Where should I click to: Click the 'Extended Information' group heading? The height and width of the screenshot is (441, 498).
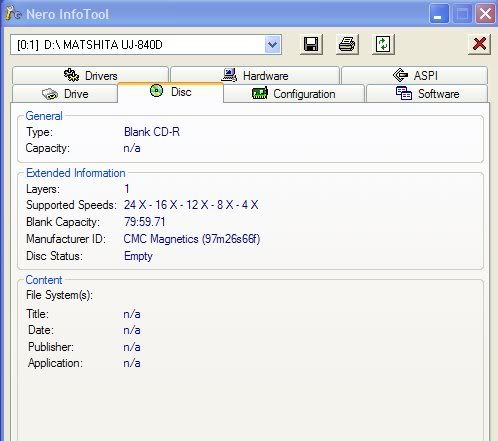(x=76, y=173)
